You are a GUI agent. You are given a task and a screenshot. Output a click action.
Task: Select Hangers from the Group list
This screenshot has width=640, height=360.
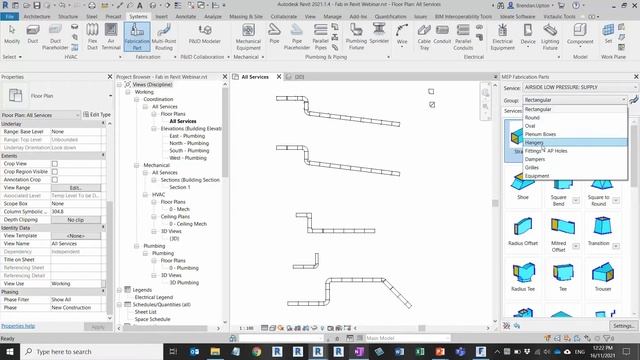(575, 142)
